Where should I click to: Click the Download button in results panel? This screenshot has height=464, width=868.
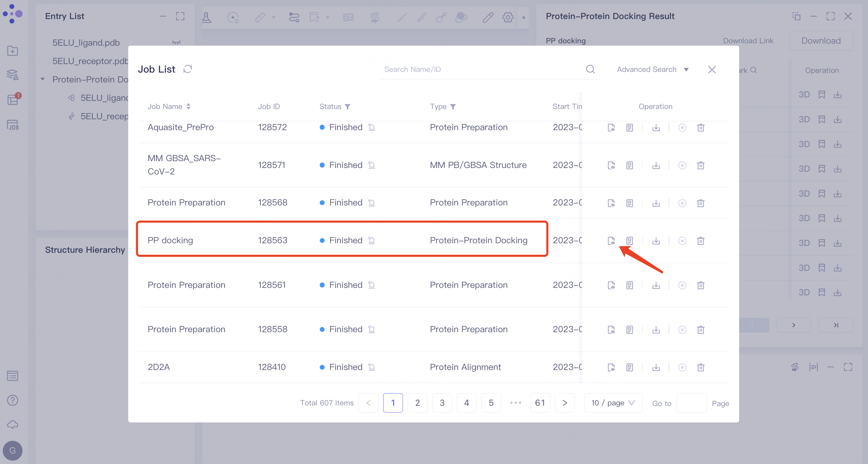[x=821, y=41]
